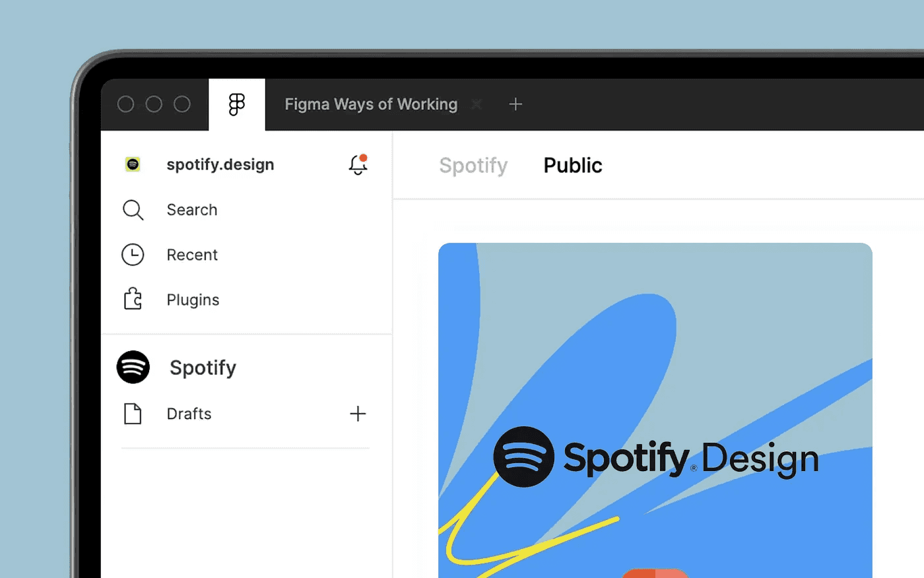Click the middle minimize window button

154,104
